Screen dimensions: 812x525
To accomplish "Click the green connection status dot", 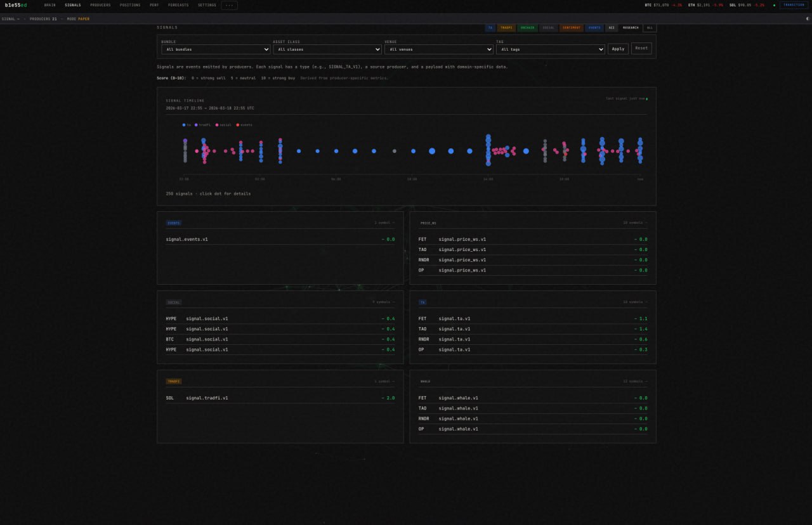I will 774,5.
